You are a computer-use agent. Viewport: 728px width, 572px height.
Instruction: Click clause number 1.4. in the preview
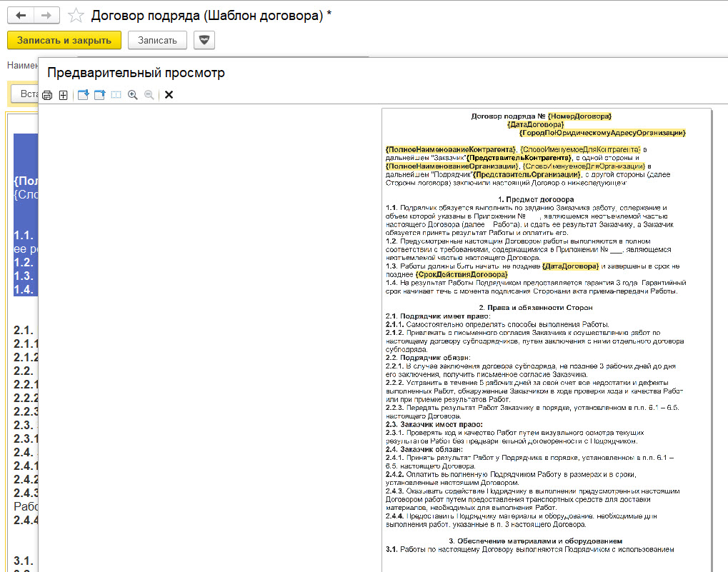coord(392,283)
